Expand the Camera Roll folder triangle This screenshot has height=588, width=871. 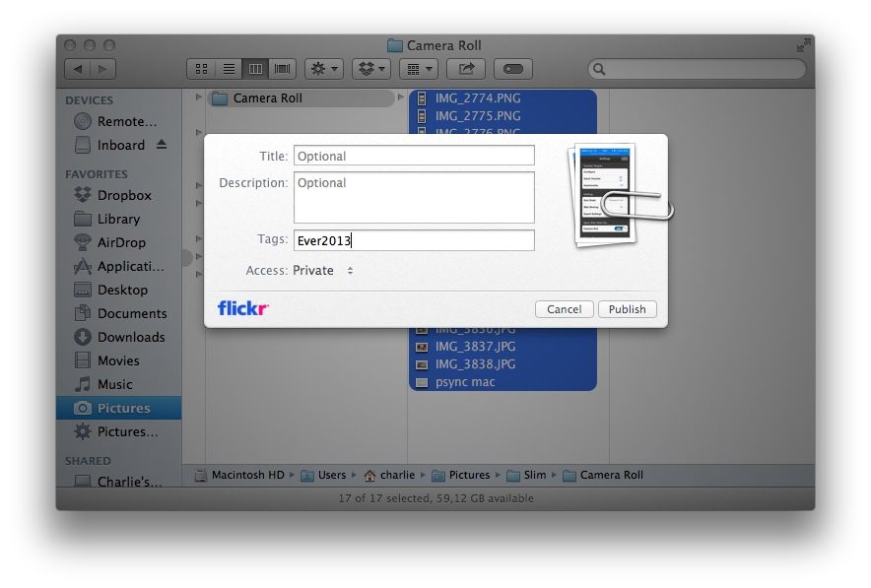199,98
